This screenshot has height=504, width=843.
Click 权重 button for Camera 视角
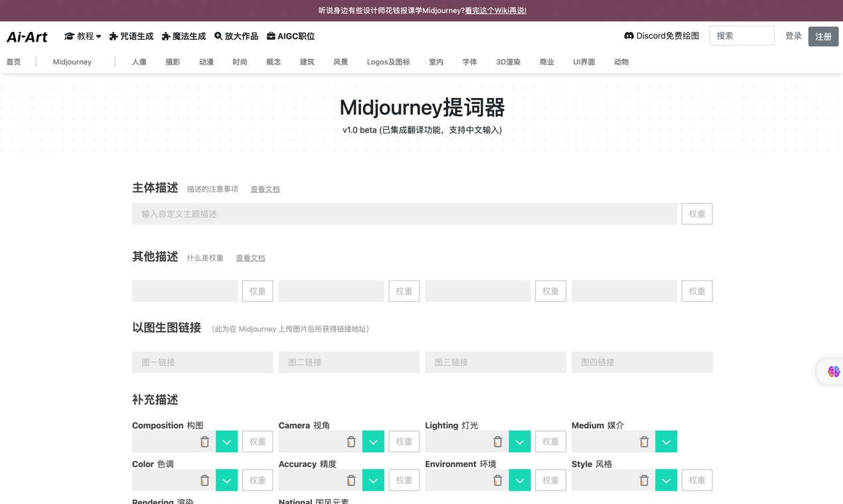pos(404,442)
